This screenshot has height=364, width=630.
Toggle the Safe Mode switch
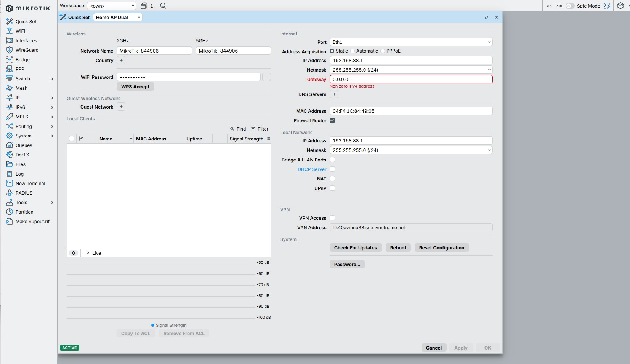570,6
